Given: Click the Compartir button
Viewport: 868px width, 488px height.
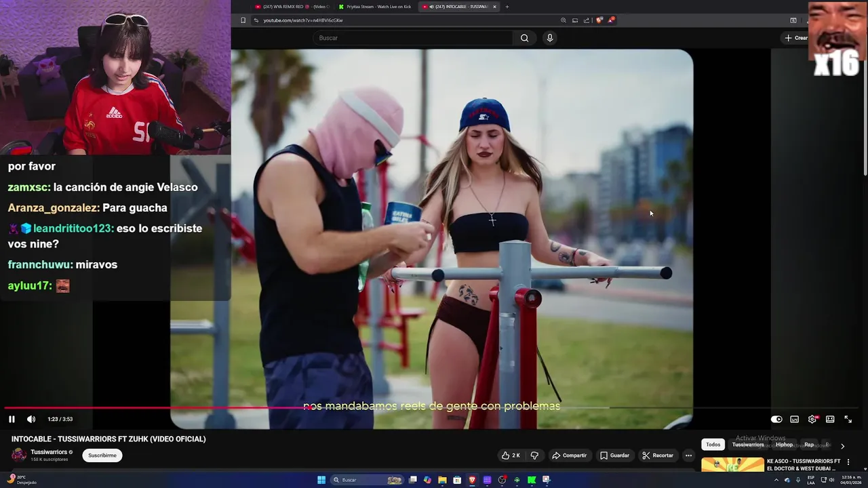Looking at the screenshot, I should click(x=569, y=455).
